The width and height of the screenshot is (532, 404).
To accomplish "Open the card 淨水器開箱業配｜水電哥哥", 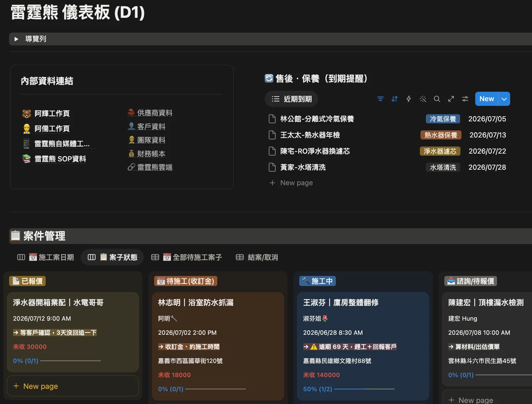I will pos(73,332).
